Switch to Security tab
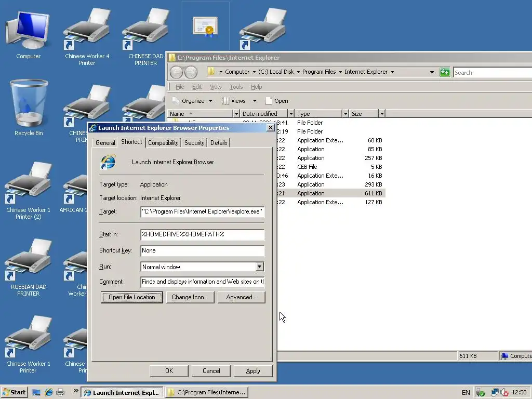532x399 pixels. click(x=194, y=143)
